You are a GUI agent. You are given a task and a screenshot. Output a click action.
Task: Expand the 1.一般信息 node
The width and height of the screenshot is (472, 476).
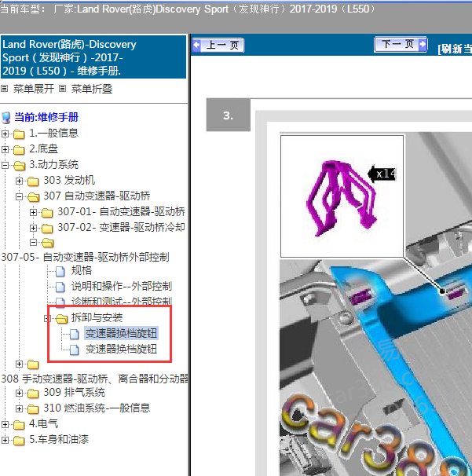coord(5,134)
